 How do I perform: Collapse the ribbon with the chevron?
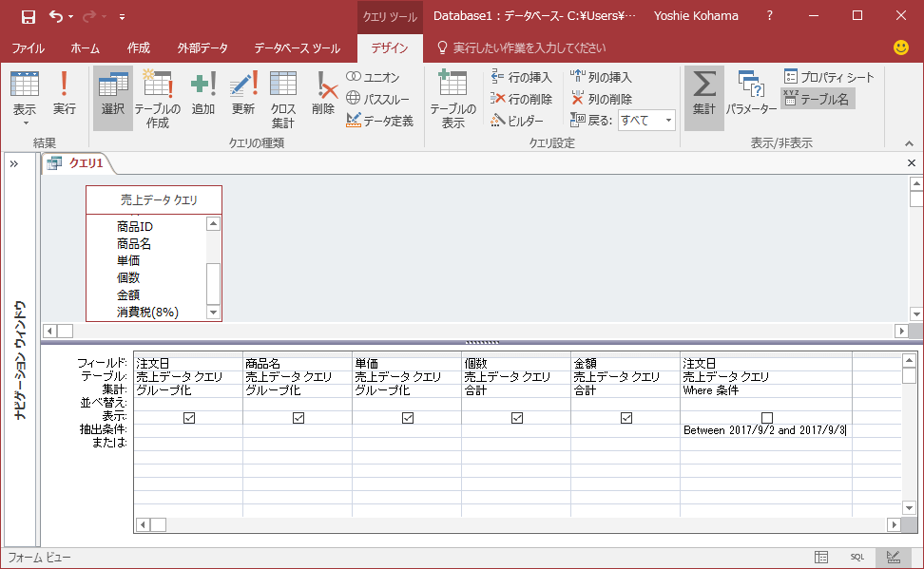(x=909, y=143)
